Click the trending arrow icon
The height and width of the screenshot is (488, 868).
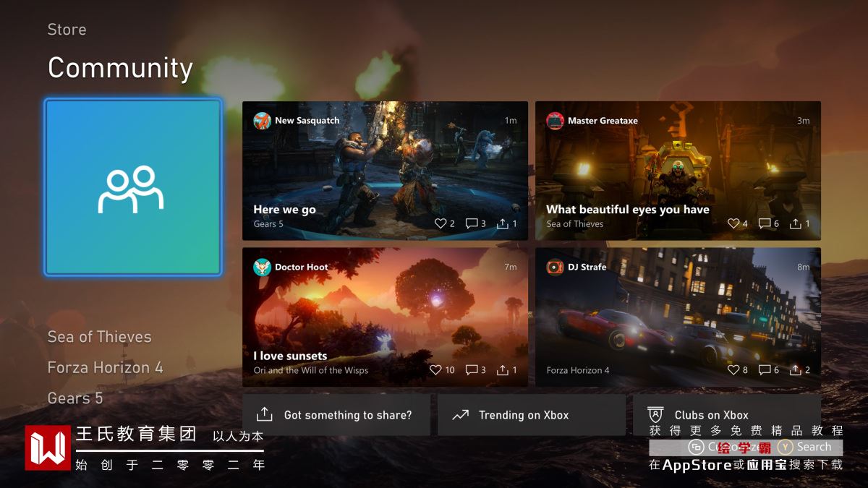(460, 415)
